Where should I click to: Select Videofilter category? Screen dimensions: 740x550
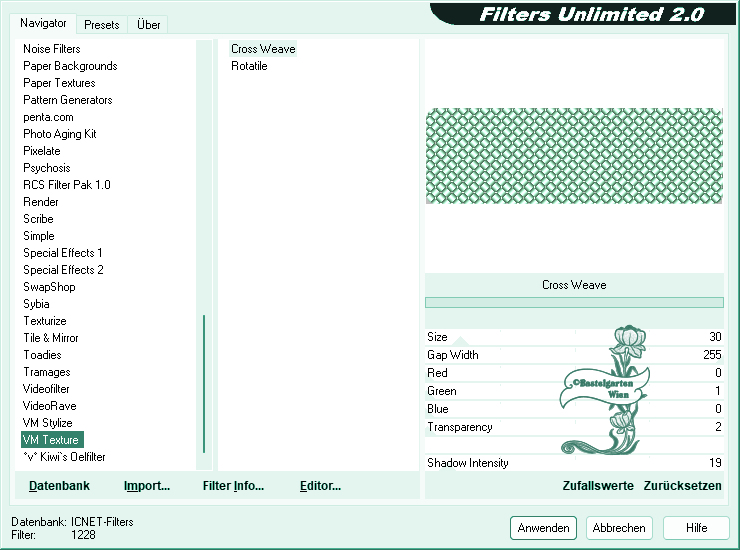coord(46,389)
